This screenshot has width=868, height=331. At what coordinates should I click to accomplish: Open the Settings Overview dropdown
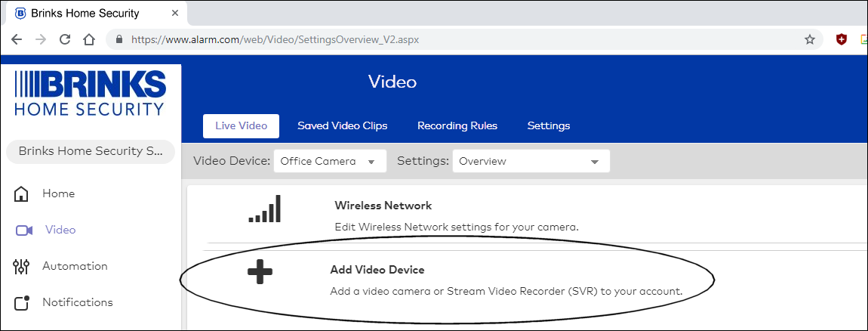tap(531, 161)
